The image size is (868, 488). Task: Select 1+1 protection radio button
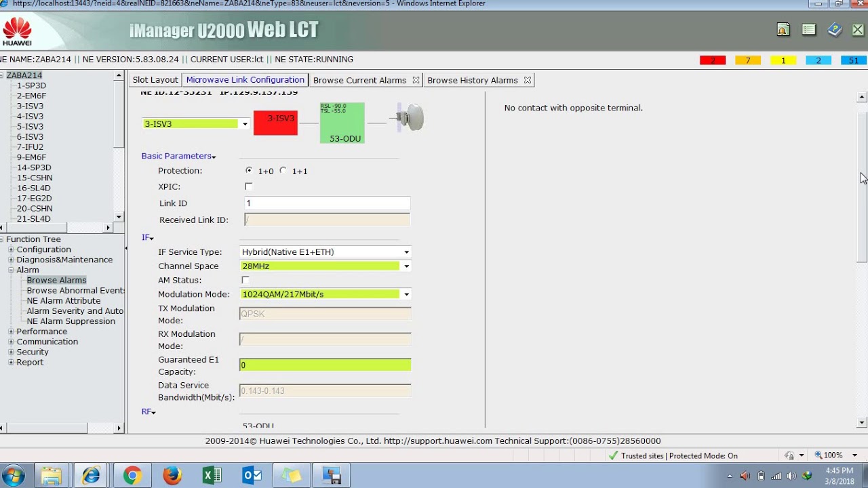pos(283,171)
